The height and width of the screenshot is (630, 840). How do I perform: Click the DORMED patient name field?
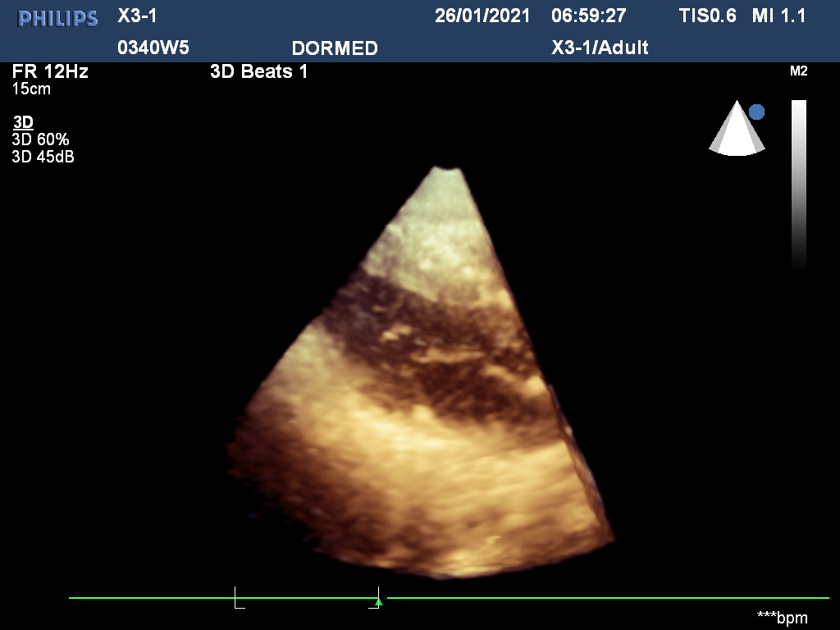(335, 48)
